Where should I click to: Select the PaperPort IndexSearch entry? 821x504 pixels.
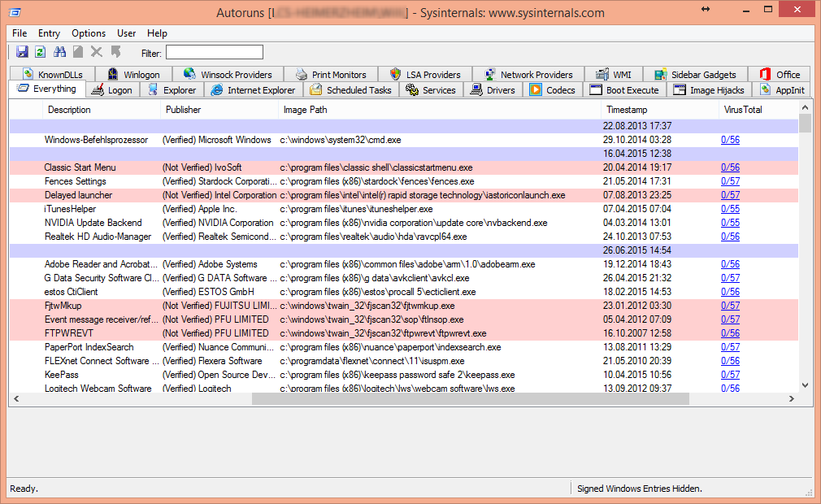(89, 347)
